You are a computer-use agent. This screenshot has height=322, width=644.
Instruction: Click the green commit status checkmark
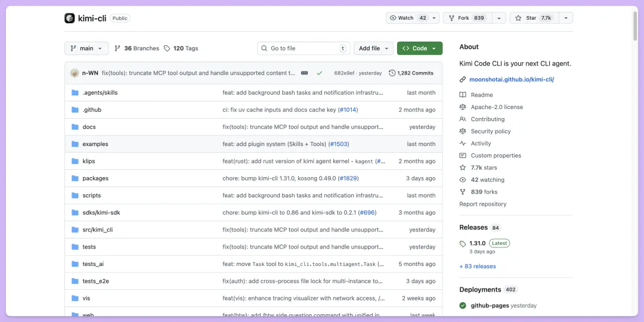(320, 73)
